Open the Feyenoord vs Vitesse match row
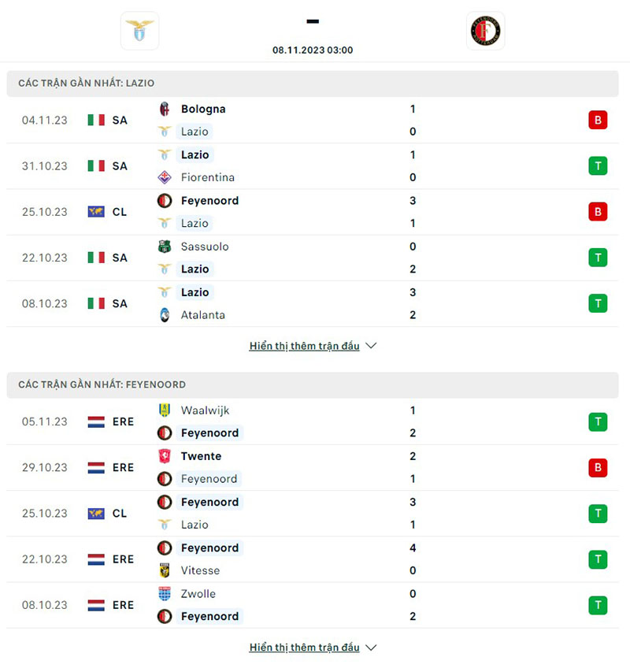 tap(315, 559)
